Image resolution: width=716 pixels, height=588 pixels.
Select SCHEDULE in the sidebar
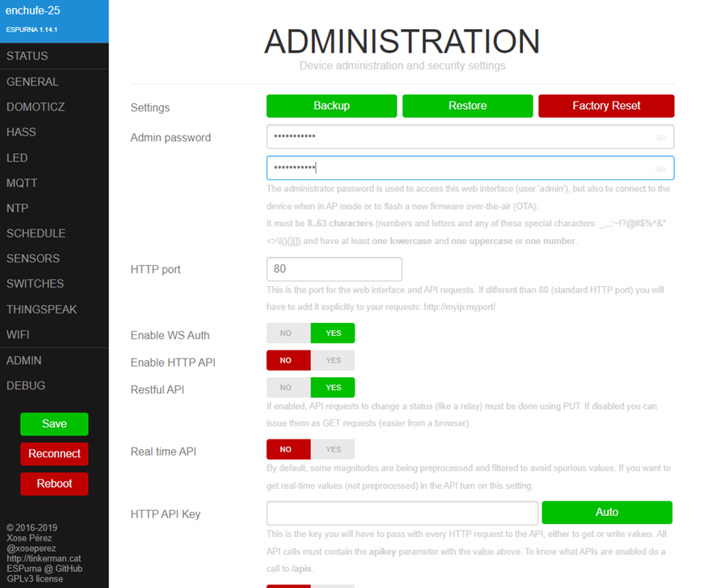tap(36, 233)
